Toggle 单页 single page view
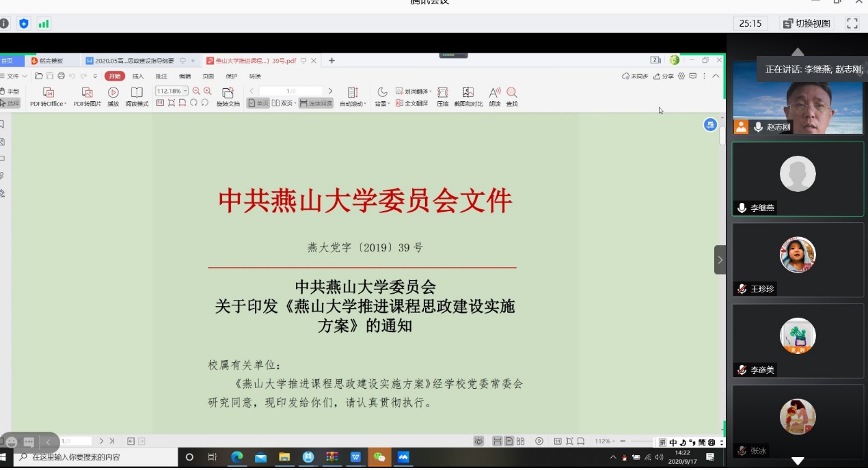Screen dimensions: 868x470 pos(258,103)
